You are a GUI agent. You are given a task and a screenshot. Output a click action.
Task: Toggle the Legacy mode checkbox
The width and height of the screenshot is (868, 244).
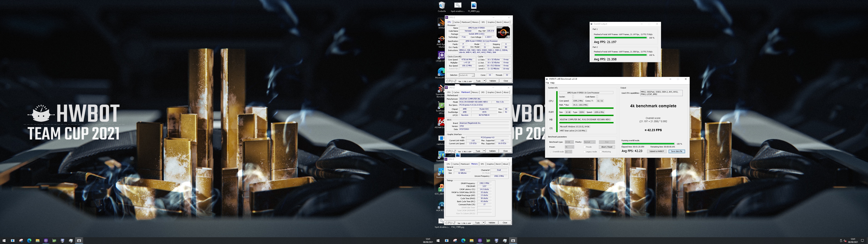pos(585,152)
